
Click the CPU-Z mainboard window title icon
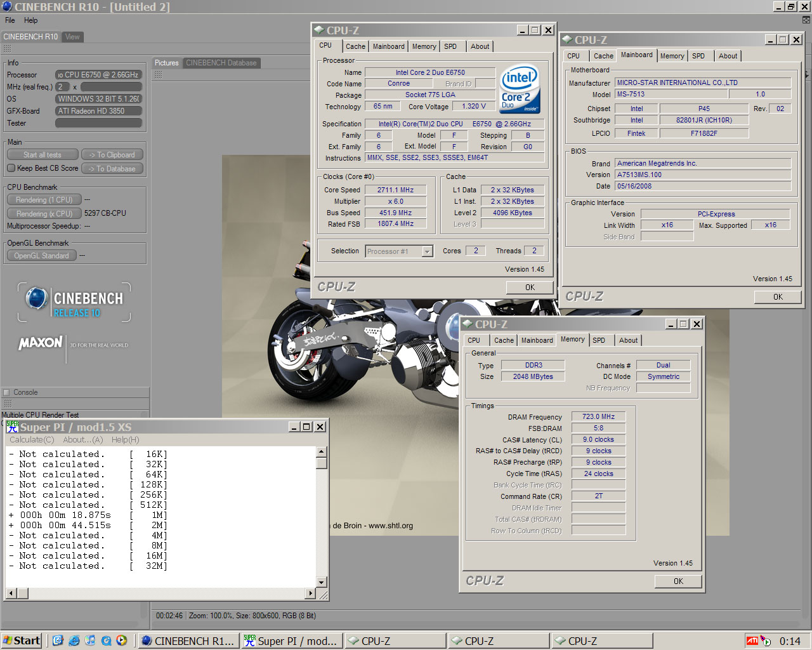click(567, 39)
